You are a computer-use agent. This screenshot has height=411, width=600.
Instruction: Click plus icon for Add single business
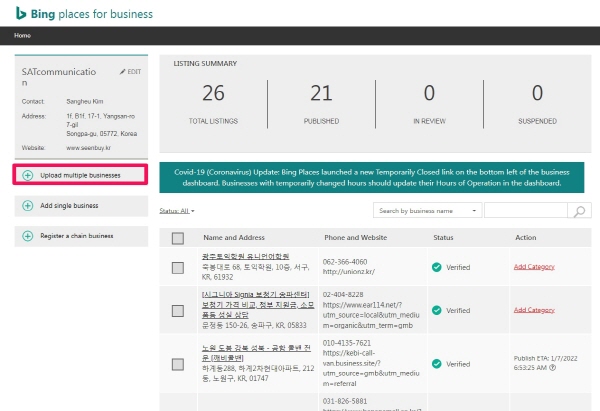coord(28,206)
